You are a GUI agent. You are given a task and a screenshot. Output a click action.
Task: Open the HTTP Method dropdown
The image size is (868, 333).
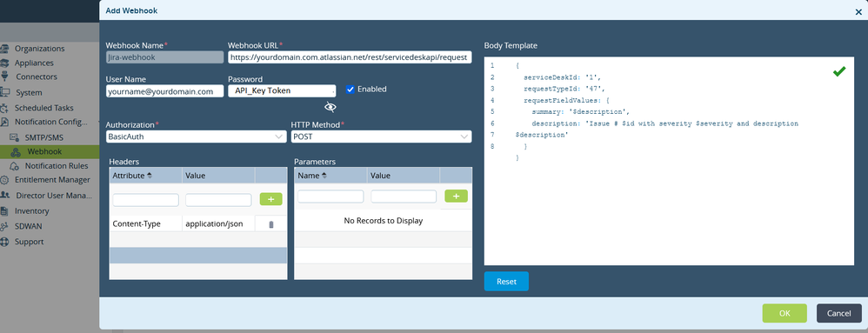(382, 137)
